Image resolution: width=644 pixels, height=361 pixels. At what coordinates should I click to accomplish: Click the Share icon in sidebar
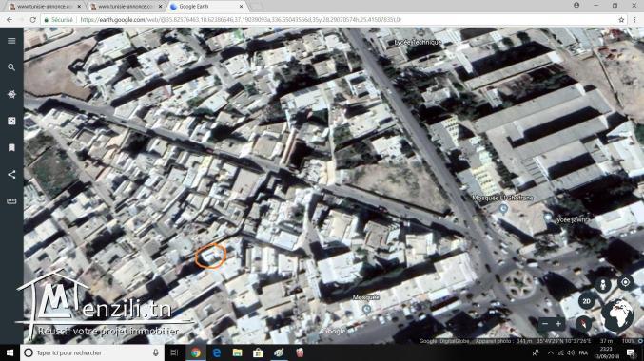[11, 175]
